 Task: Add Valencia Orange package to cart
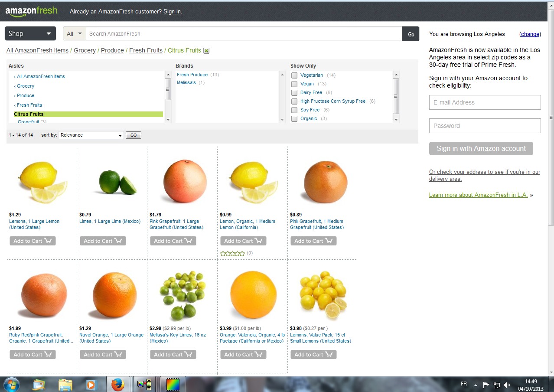243,354
